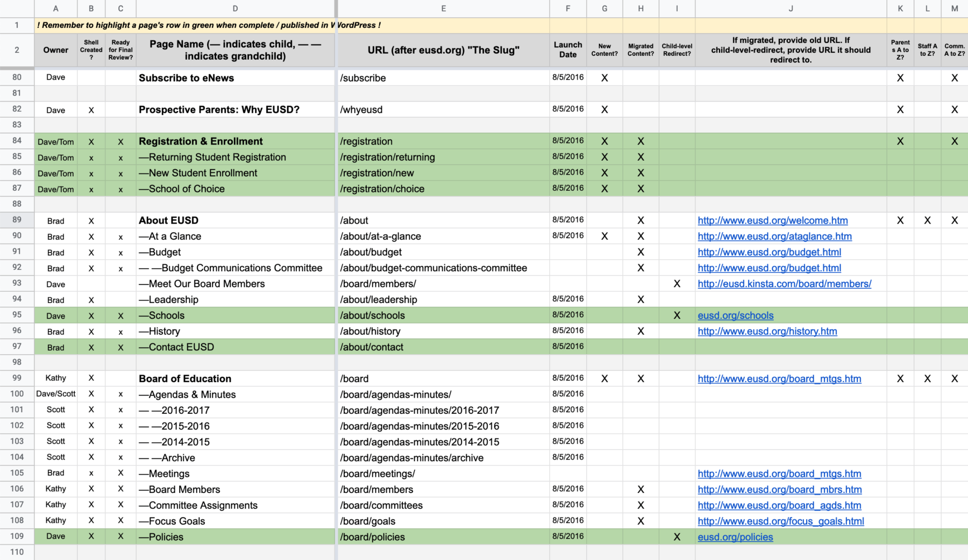Select the '—At a Glance' cell
The width and height of the screenshot is (968, 560).
tap(235, 236)
